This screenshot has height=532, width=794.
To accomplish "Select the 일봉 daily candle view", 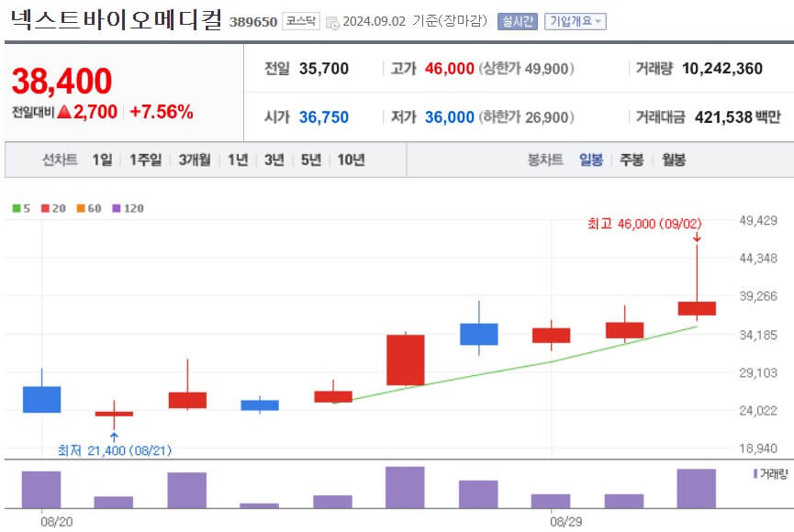I will tap(593, 159).
